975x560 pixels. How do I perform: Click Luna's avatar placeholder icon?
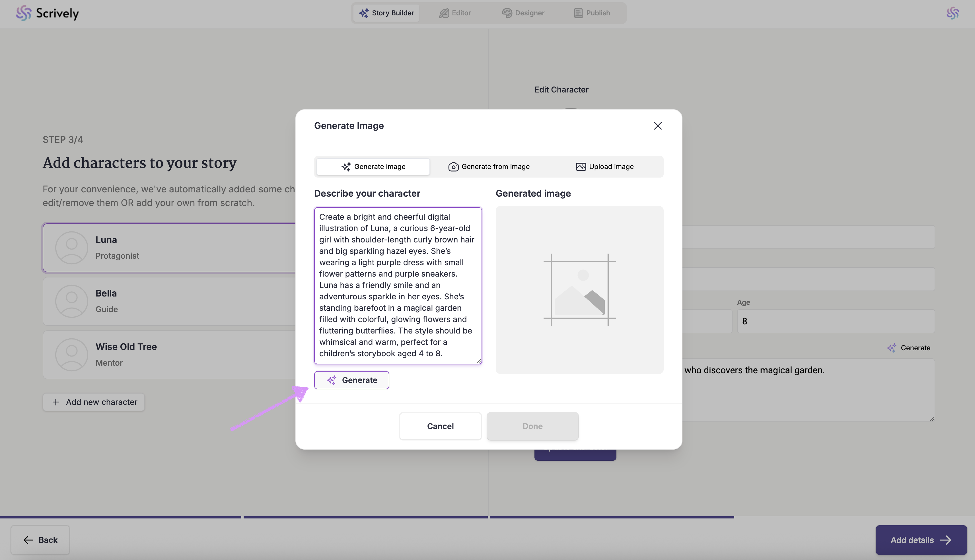coord(71,248)
